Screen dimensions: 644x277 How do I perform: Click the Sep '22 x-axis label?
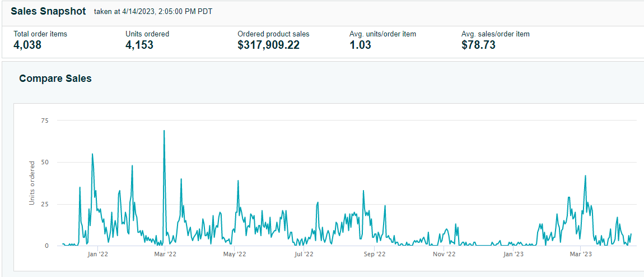(375, 255)
